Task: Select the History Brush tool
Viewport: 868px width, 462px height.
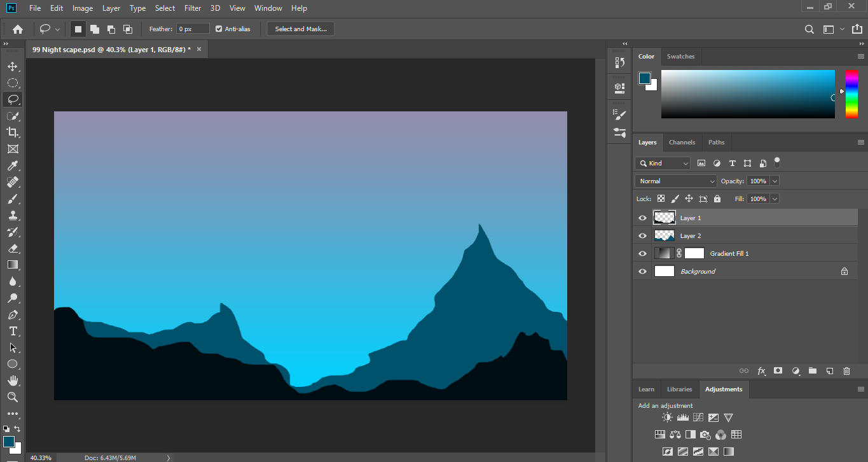Action: [x=12, y=232]
